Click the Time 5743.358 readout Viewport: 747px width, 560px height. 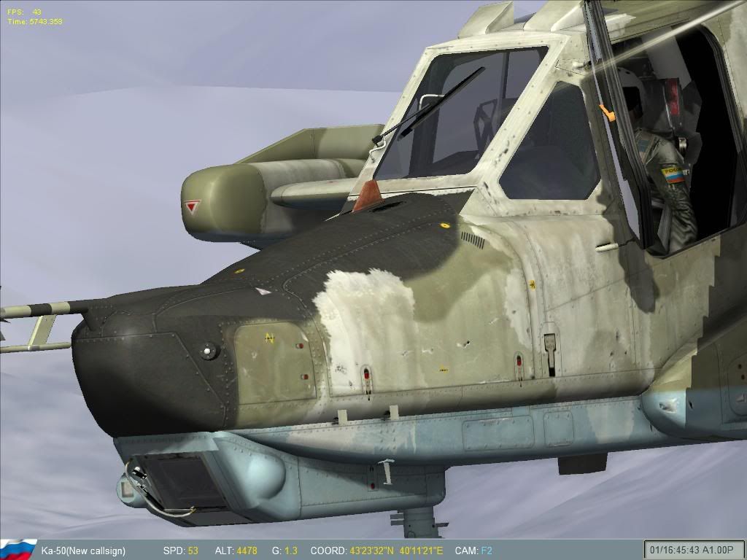pyautogui.click(x=35, y=21)
